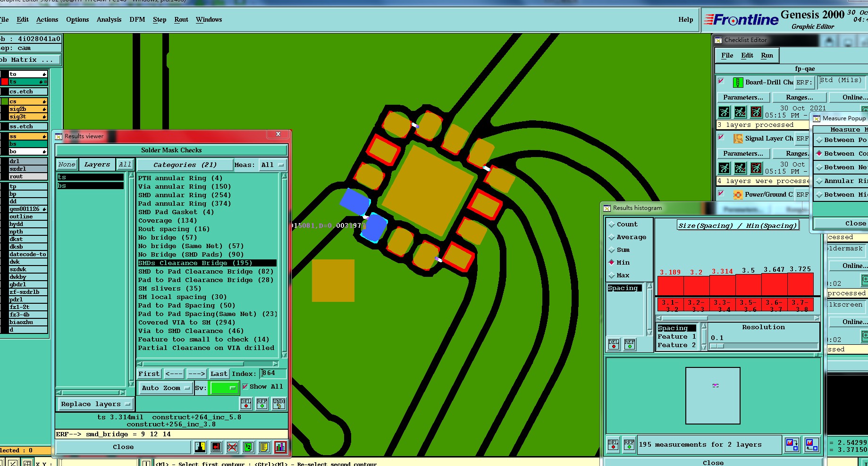Select Annular Ring measure mode radio
The height and width of the screenshot is (466, 868).
820,181
